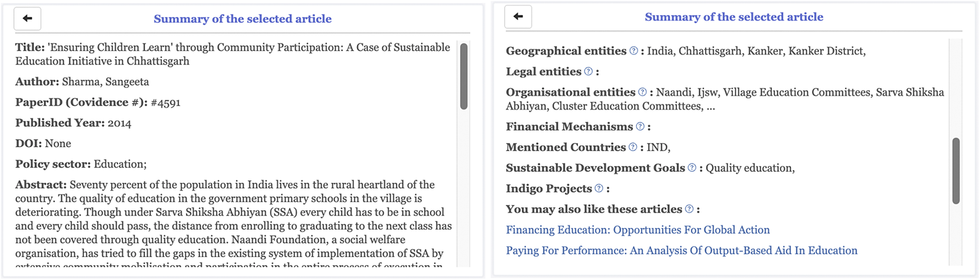This screenshot has width=980, height=280.
Task: Click the right panel's vertical scrollbar thumb
Action: 956,170
